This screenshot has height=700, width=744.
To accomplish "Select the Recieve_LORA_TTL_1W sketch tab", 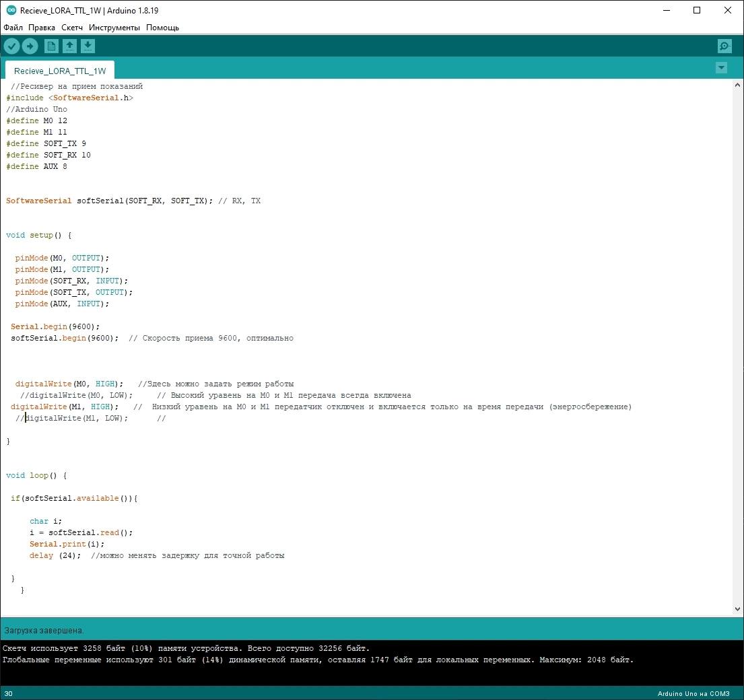I will click(60, 71).
